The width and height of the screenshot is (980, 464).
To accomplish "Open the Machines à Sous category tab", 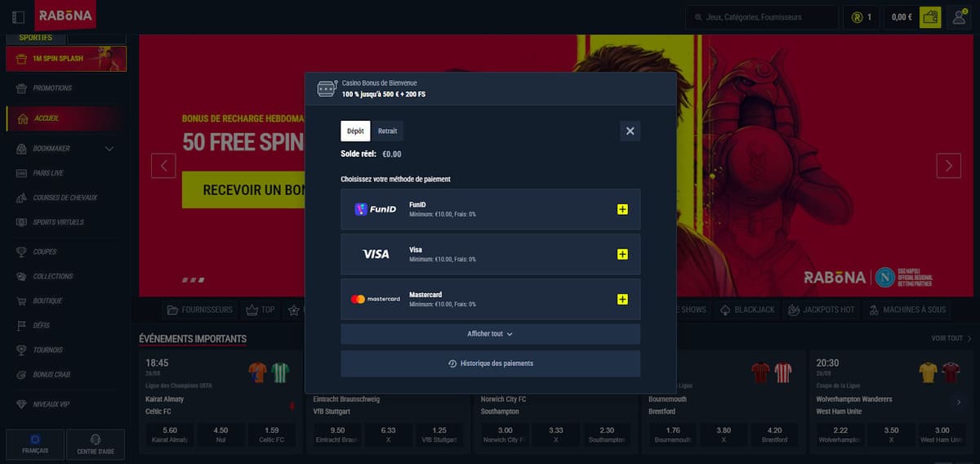I will (x=906, y=310).
